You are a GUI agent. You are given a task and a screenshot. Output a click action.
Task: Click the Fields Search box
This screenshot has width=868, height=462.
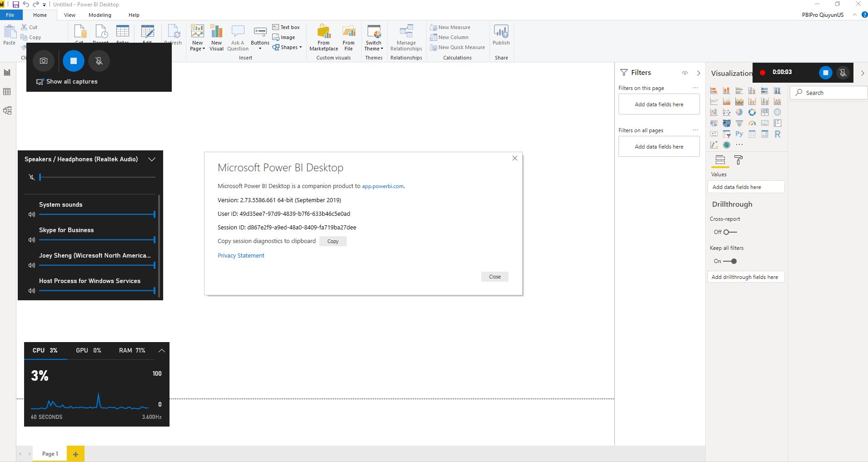(x=829, y=93)
